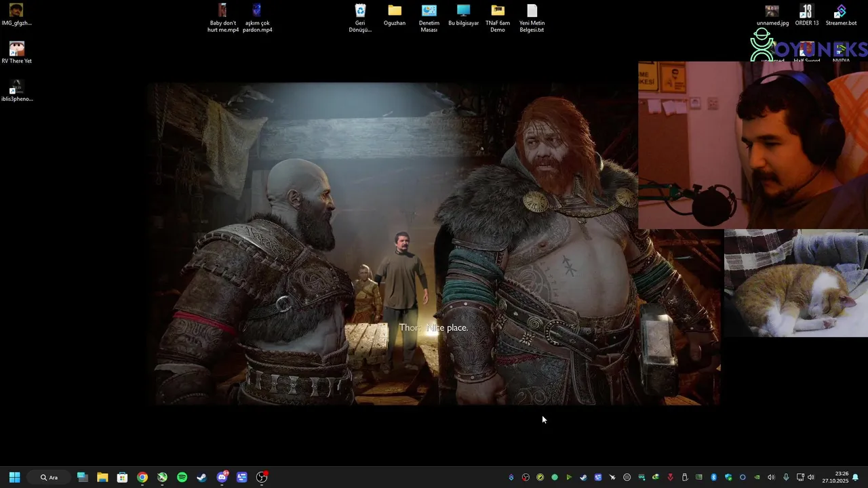Click the airplane tray icon

coord(612,477)
